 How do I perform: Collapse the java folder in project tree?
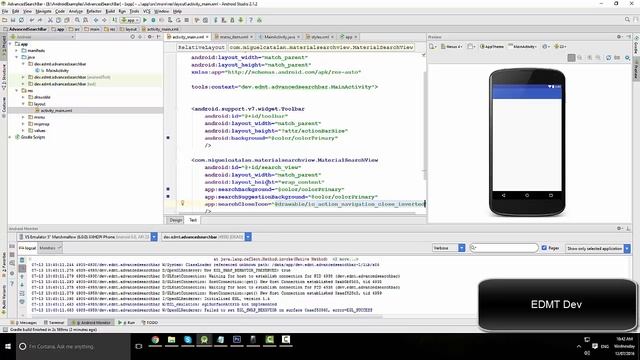(x=17, y=57)
